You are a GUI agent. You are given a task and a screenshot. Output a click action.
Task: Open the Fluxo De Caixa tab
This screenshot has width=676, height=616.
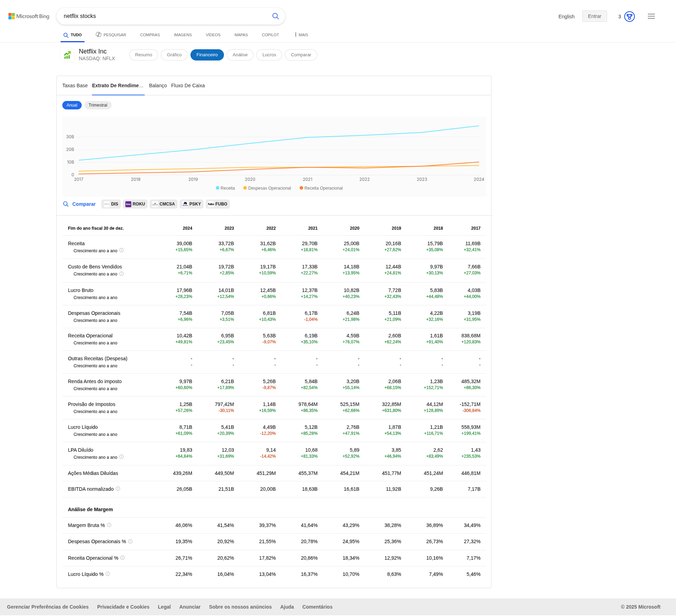(188, 85)
